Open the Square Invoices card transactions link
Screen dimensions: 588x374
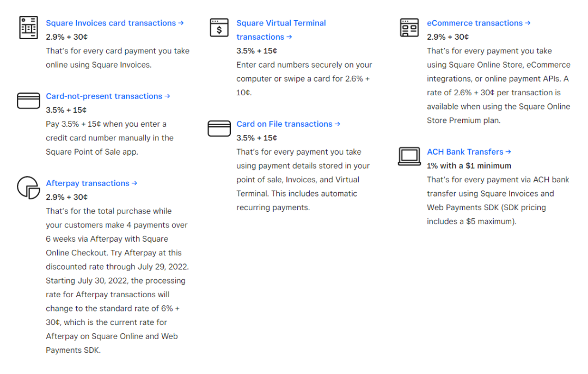(115, 23)
